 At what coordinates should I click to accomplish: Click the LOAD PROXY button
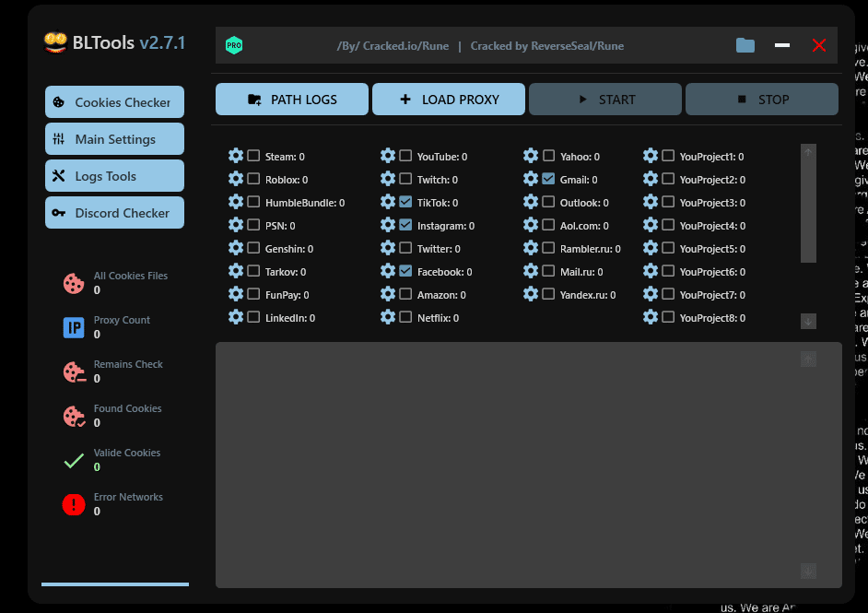[449, 100]
